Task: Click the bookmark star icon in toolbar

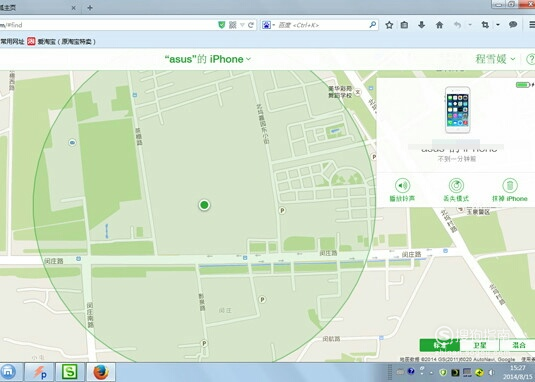Action: coord(389,25)
